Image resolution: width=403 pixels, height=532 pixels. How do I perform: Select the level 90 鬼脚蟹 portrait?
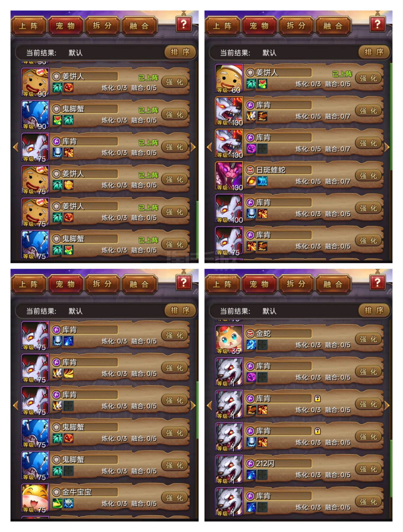click(x=35, y=115)
